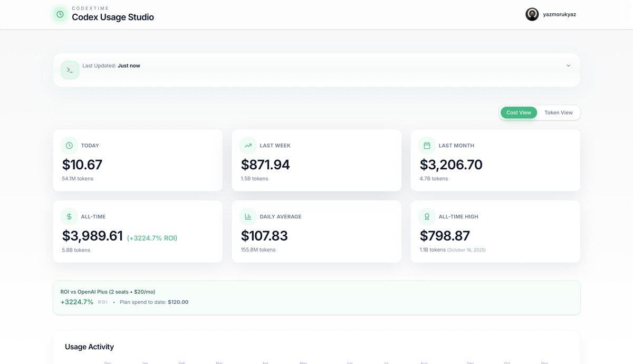Screen dimensions: 633x364
Task: Click the ROI vs OpenAI Plus heading
Action: pyautogui.click(x=108, y=292)
